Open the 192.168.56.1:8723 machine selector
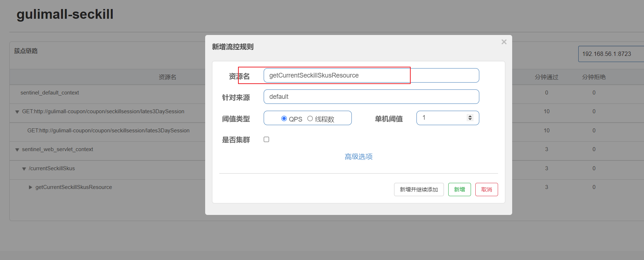Screen dimensions: 644x260 [x=611, y=54]
